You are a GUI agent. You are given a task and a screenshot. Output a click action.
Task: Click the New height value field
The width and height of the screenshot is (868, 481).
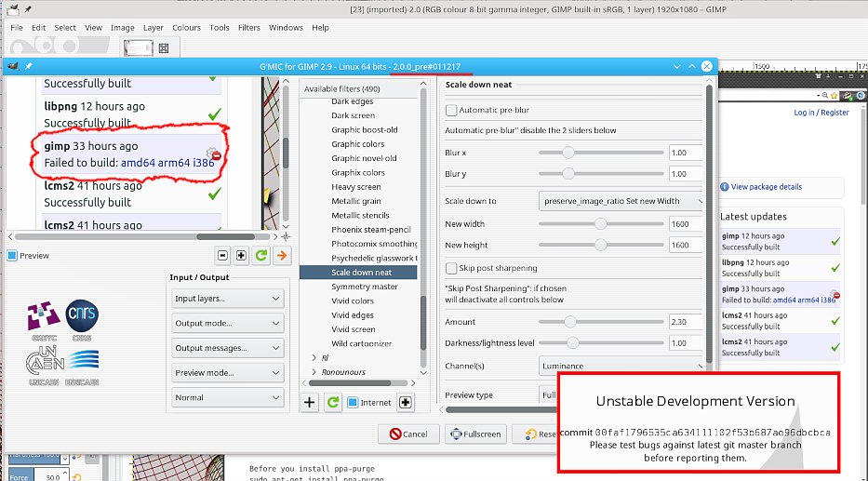tap(686, 246)
